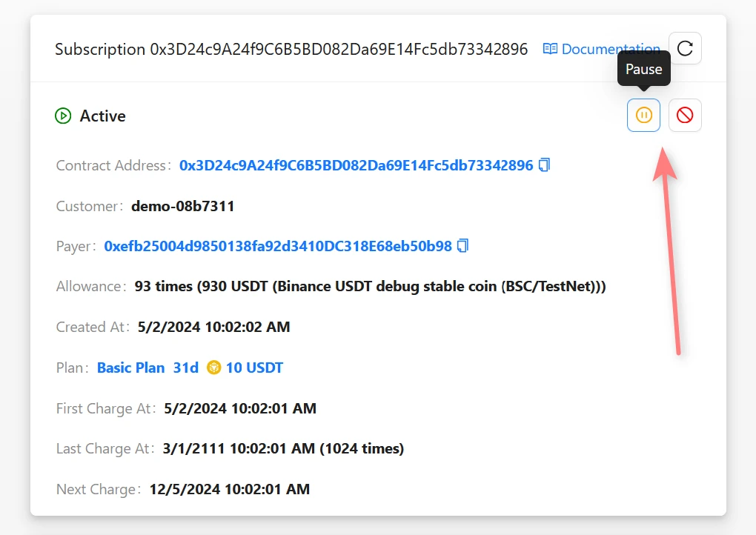Screen dimensions: 756x535
Task: Click the Subscription address heading text
Action: click(x=291, y=50)
